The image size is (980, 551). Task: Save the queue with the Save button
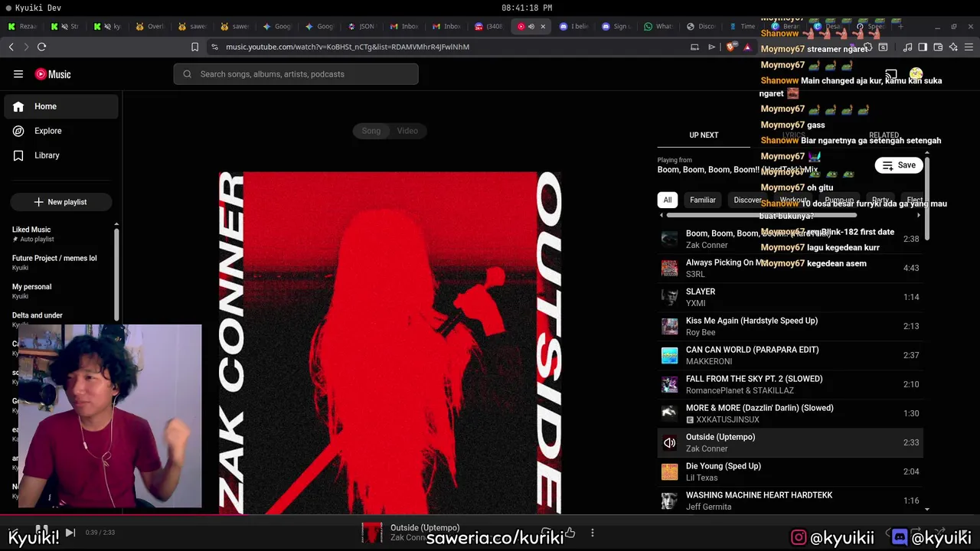tap(899, 165)
